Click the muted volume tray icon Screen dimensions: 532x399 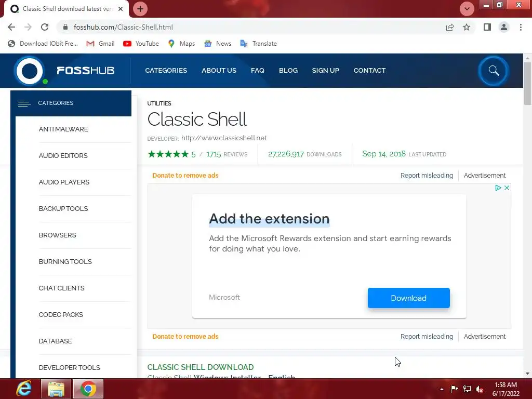point(480,389)
